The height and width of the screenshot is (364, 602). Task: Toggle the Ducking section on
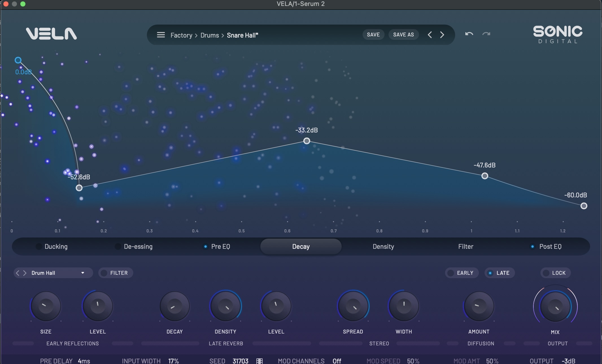(x=39, y=247)
